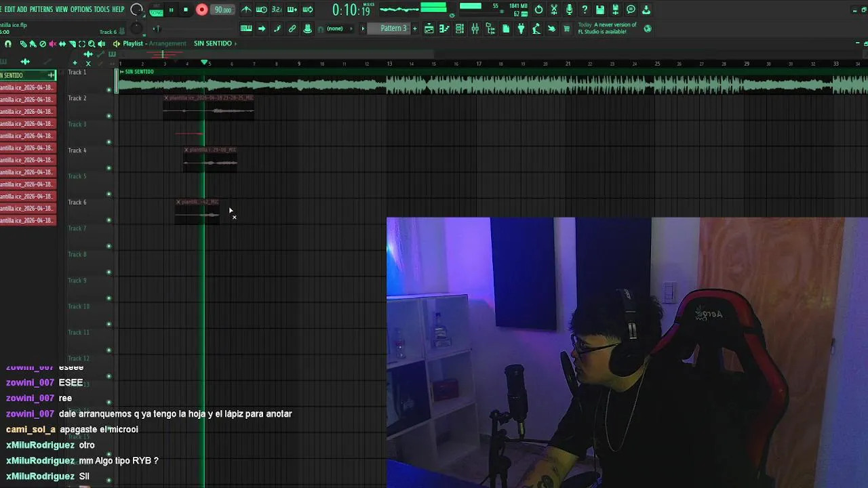Select the playback speaker tool
This screenshot has width=868, height=488.
tap(102, 43)
